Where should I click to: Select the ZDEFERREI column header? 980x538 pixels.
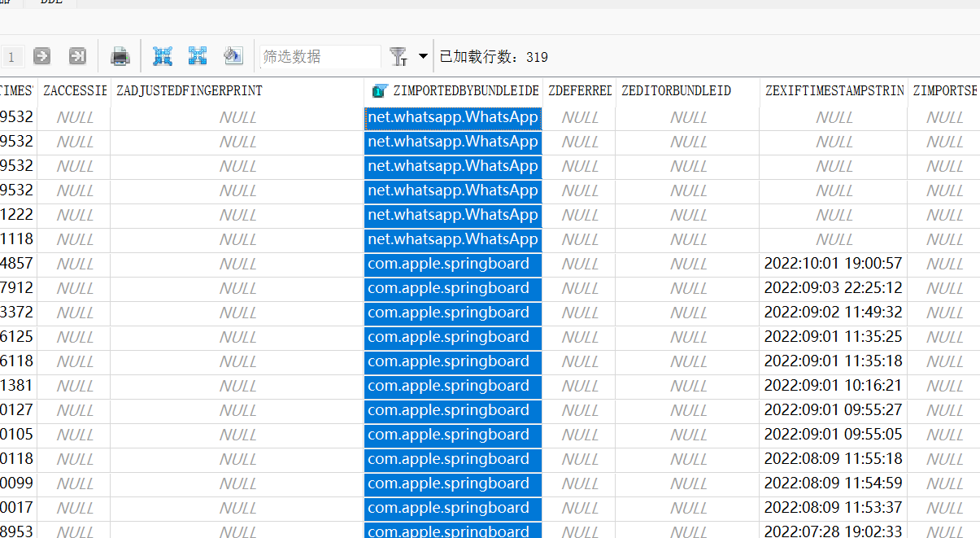(579, 91)
